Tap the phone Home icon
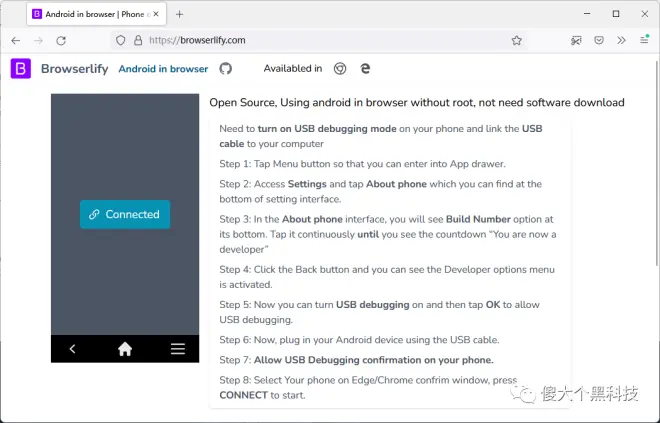The width and height of the screenshot is (660, 423). 125,349
